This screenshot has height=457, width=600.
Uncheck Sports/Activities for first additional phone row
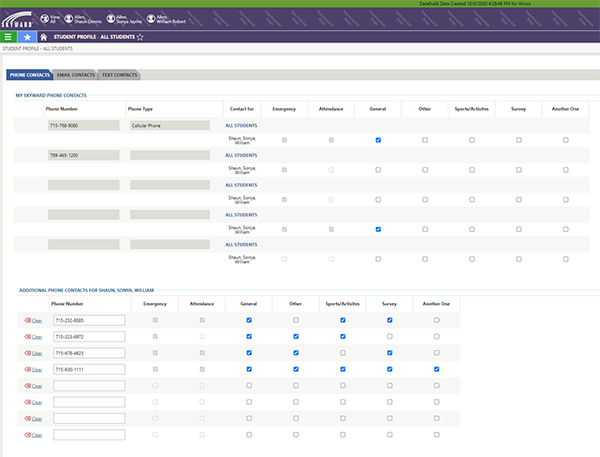tap(343, 320)
